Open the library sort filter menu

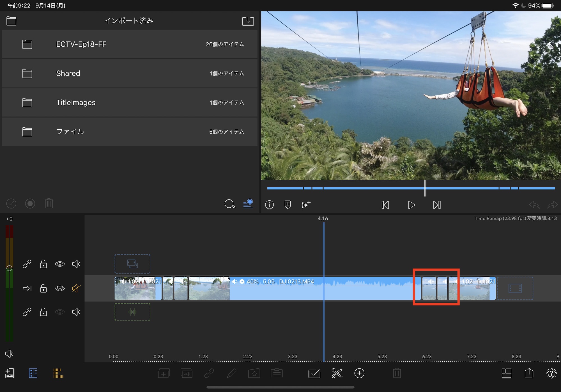(x=248, y=204)
